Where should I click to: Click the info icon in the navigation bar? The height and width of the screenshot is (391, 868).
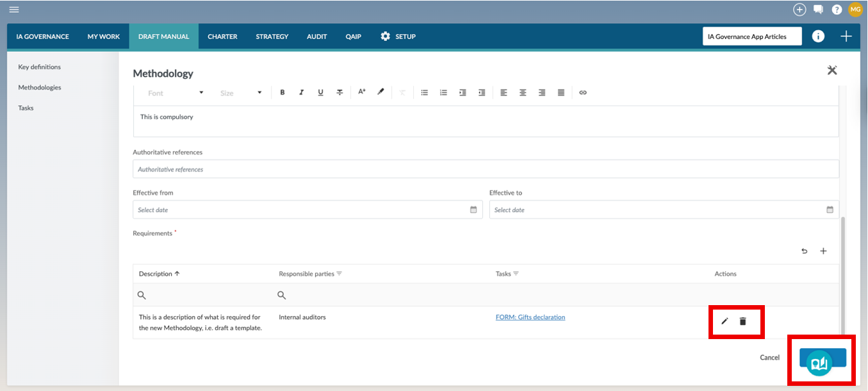[818, 37]
